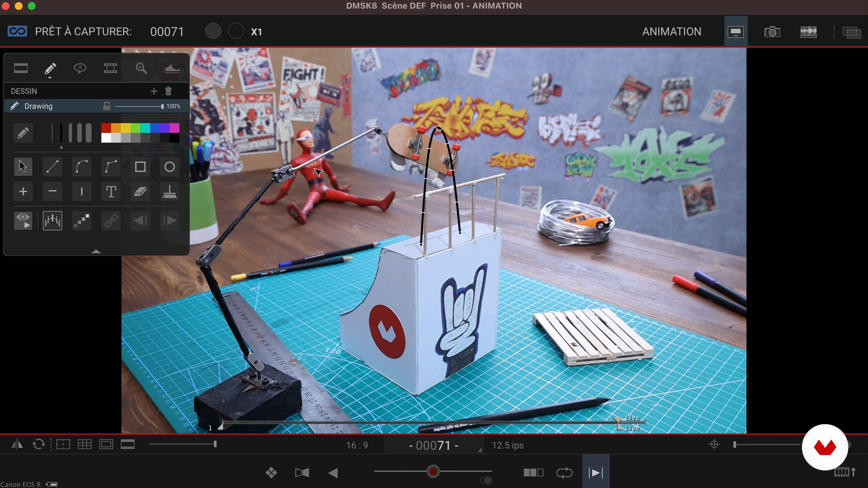Delete the drawing layer with the trash icon
868x488 pixels.
(168, 91)
